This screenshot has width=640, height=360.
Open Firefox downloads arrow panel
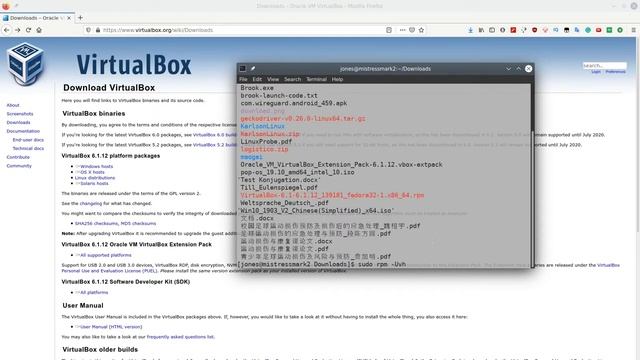coord(471,30)
